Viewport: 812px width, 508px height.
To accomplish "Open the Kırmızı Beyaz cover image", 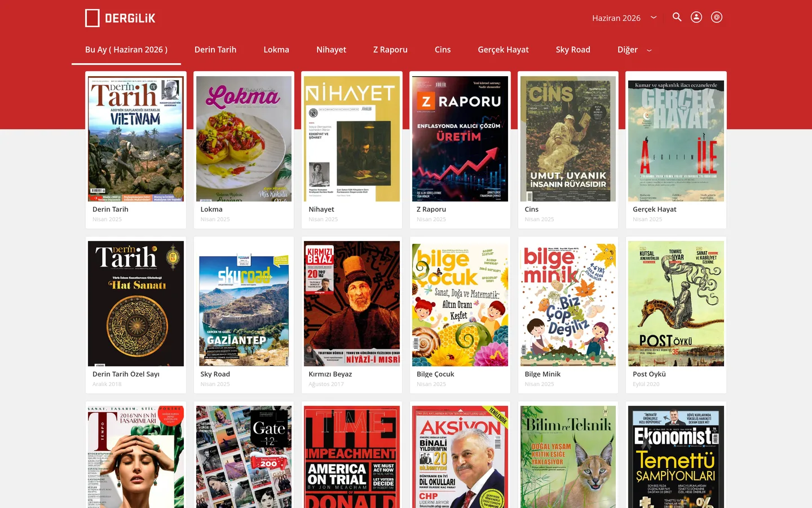I will [x=352, y=304].
